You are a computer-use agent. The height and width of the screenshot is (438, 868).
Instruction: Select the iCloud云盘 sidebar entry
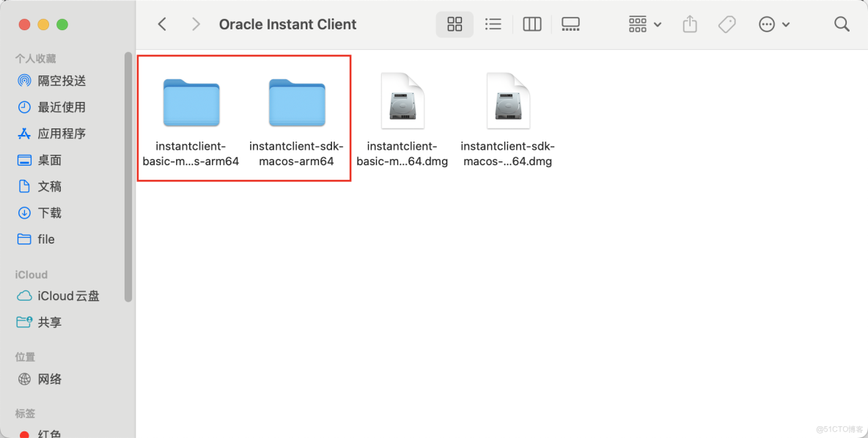[66, 296]
